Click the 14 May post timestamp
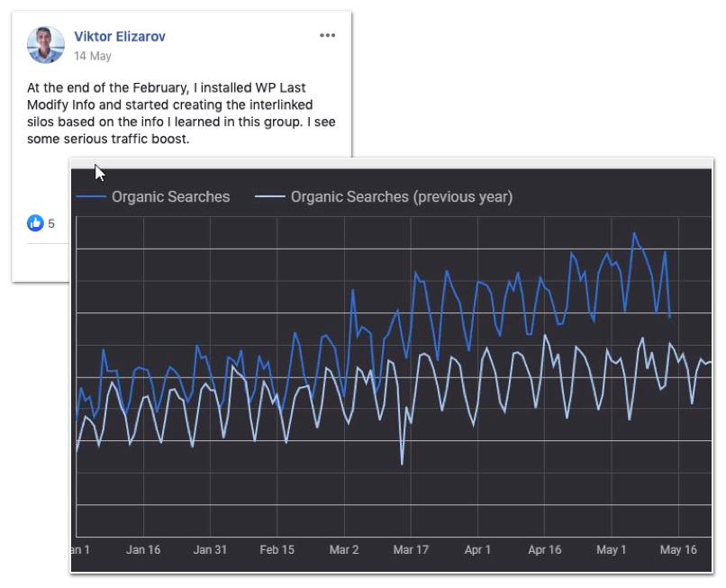 coord(92,56)
